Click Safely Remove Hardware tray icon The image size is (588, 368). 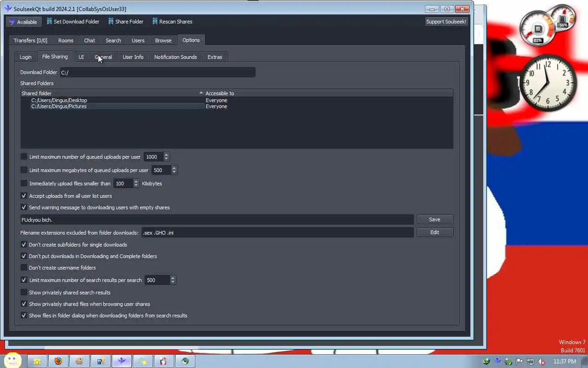tap(509, 362)
